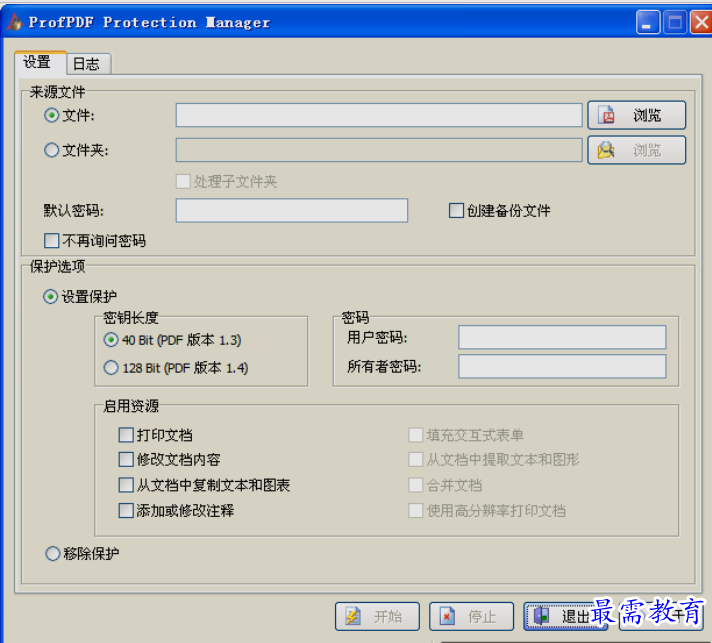Click the 停止 button
The width and height of the screenshot is (712, 643).
coord(471,616)
